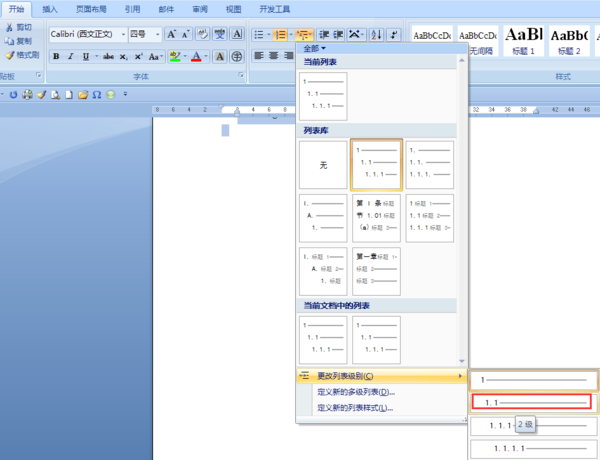Toggle Superscript formatting

pos(138,57)
